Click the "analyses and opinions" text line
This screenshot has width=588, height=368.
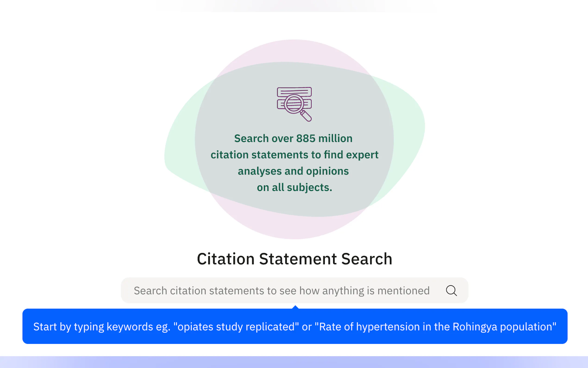pos(293,171)
